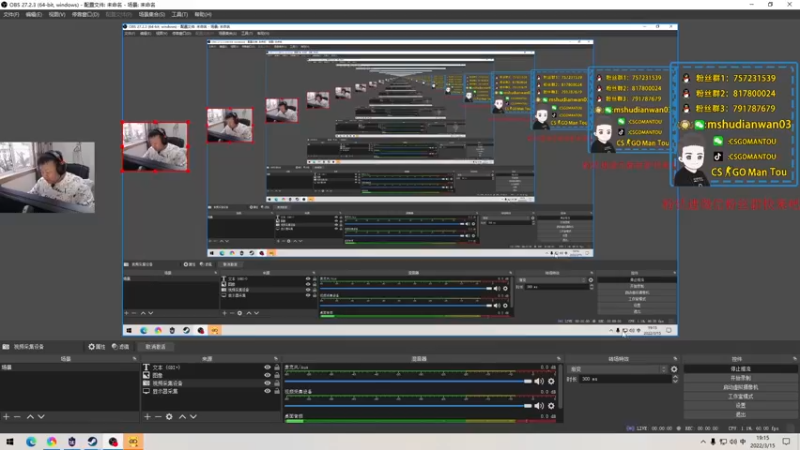800x450 pixels.
Task: Open 麦克风/Aux audio settings gear
Action: [551, 381]
